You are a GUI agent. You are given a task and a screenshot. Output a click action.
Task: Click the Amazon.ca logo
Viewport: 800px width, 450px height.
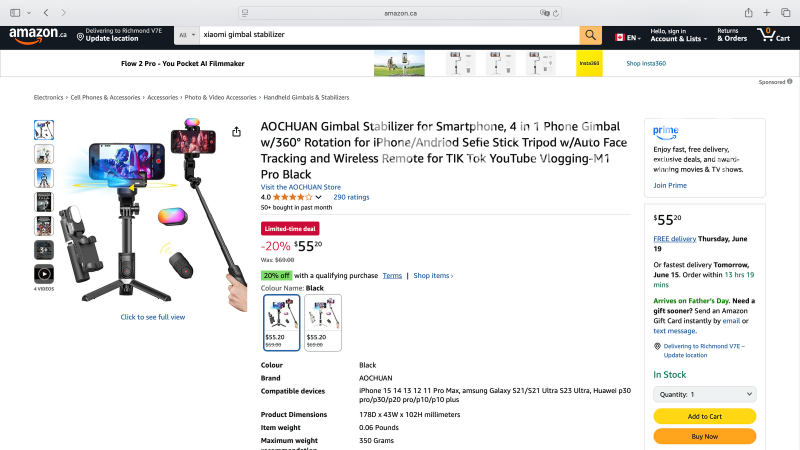coord(38,34)
